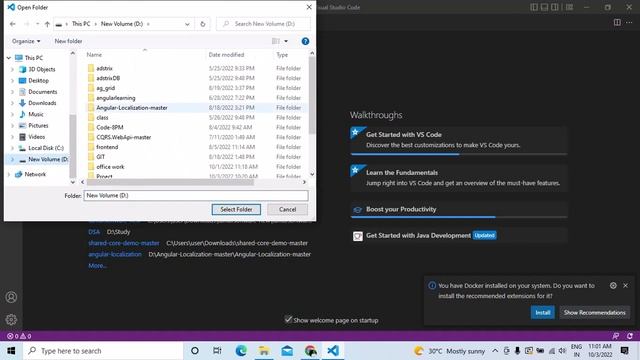Click Search New Volume (D:) box

tap(263, 24)
